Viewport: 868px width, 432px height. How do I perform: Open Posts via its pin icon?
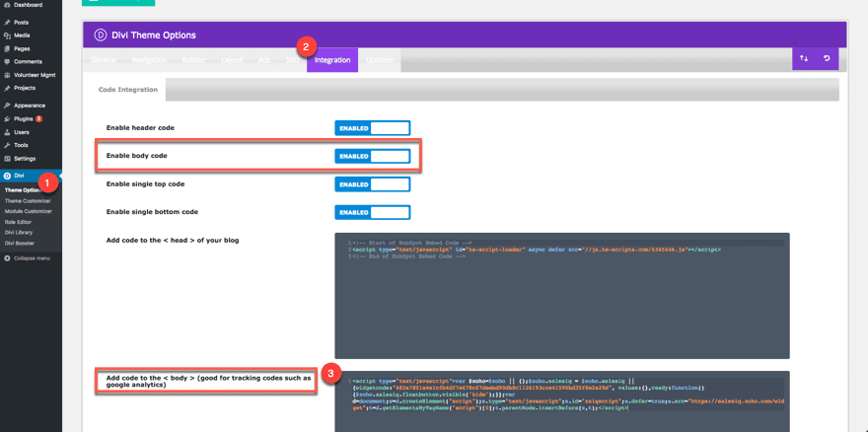coord(7,22)
